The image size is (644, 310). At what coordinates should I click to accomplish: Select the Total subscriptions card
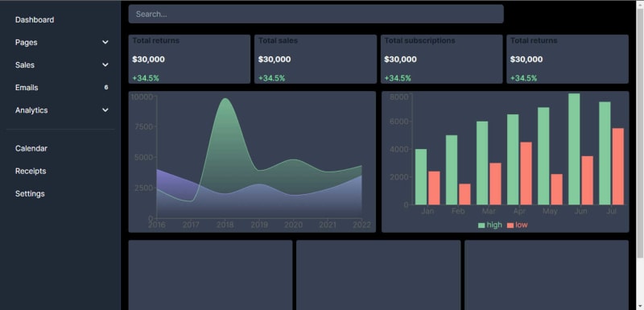(x=441, y=59)
